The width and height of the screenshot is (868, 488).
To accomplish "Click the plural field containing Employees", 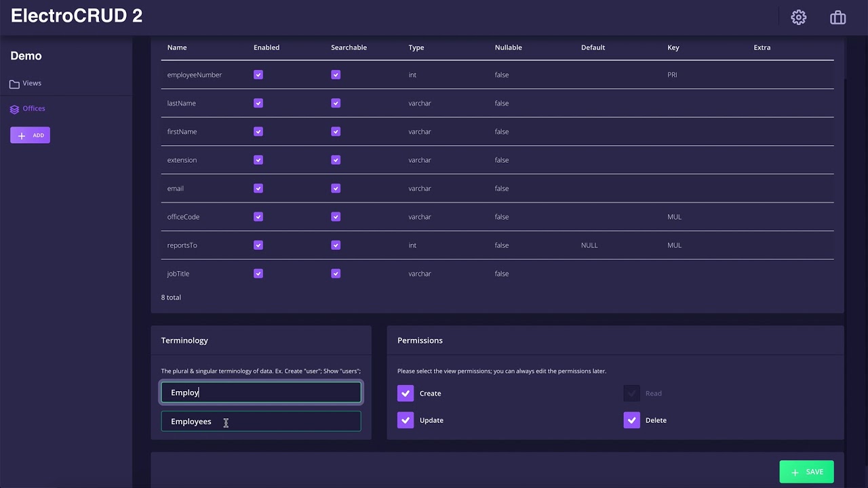I will [261, 422].
